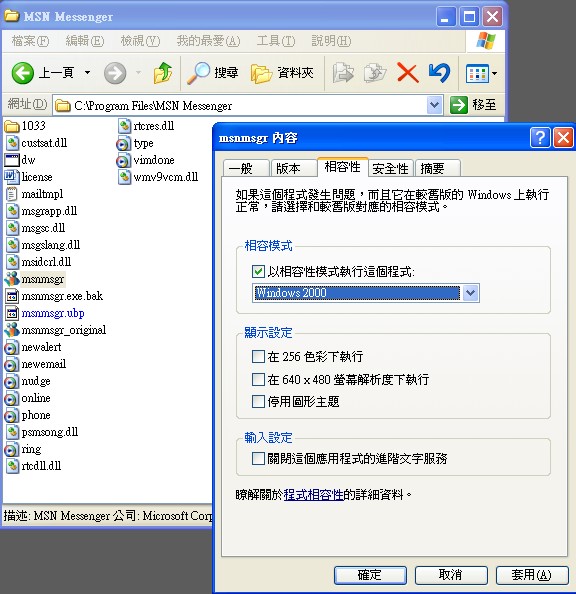Click the 套用(A) button
This screenshot has height=594, width=576.
coord(532,575)
